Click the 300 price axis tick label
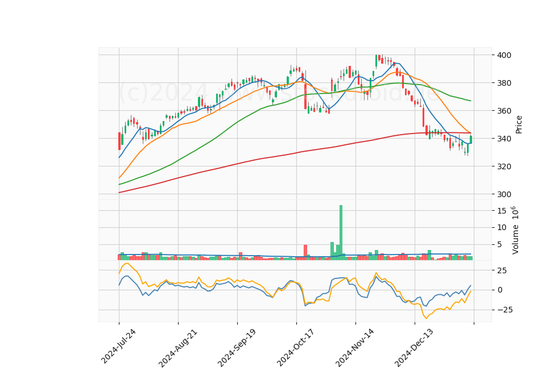546x392 pixels. click(504, 194)
